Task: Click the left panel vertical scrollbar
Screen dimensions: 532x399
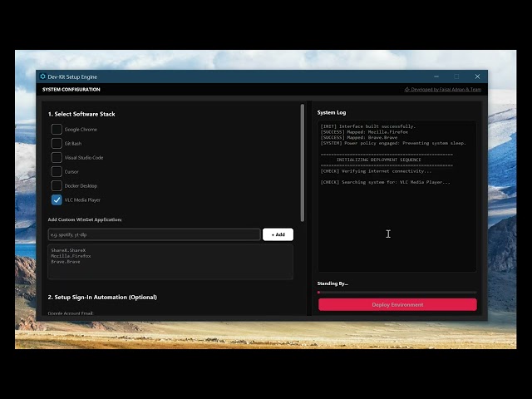Action: (302, 163)
